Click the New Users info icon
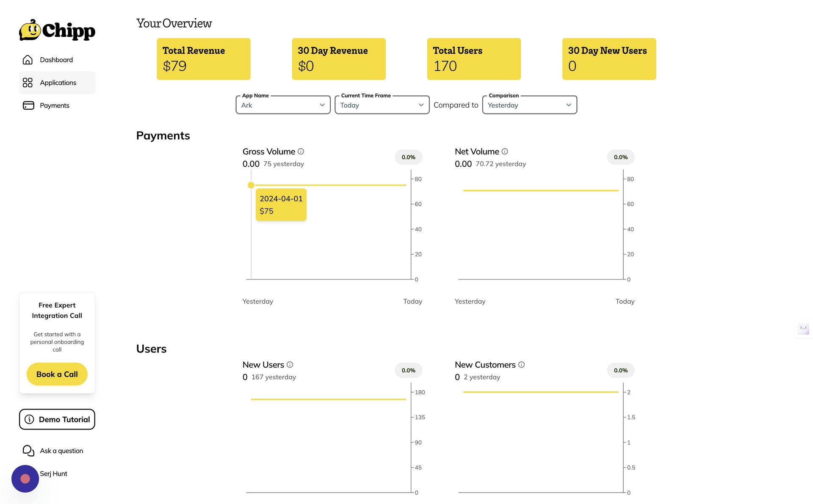 tap(290, 365)
